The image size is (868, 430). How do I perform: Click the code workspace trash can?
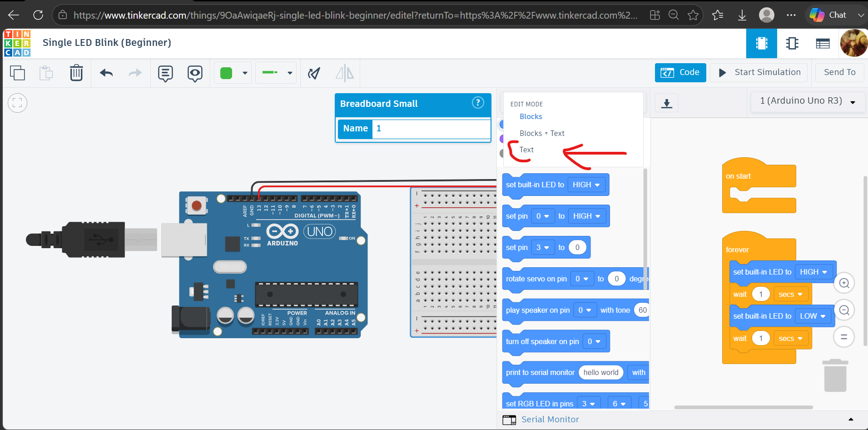point(835,375)
